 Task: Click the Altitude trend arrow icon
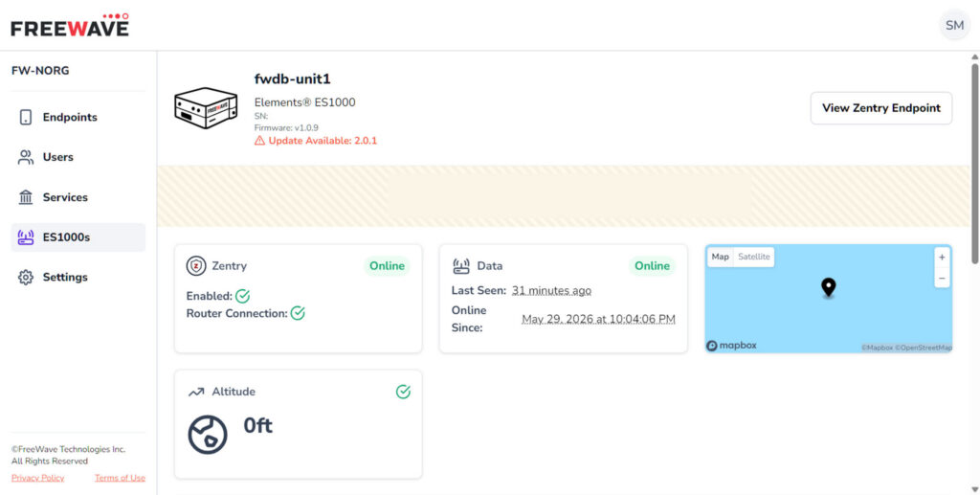point(196,392)
